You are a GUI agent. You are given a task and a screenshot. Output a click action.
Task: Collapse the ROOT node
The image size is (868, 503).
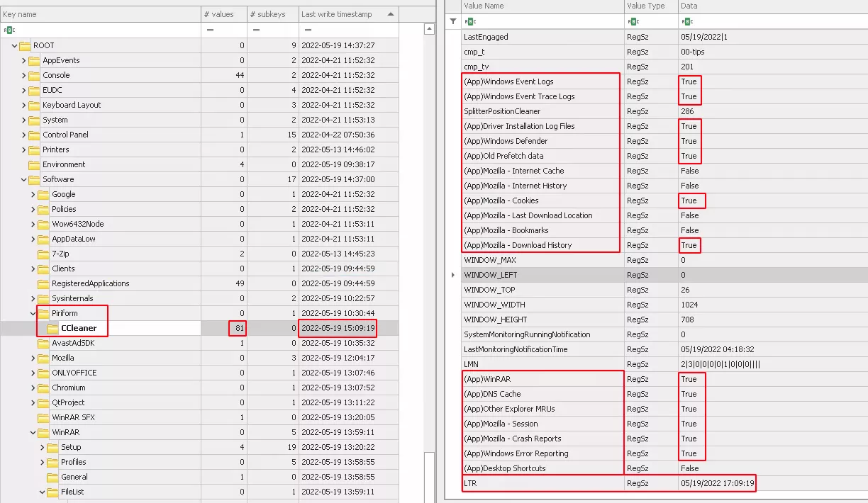tap(14, 45)
